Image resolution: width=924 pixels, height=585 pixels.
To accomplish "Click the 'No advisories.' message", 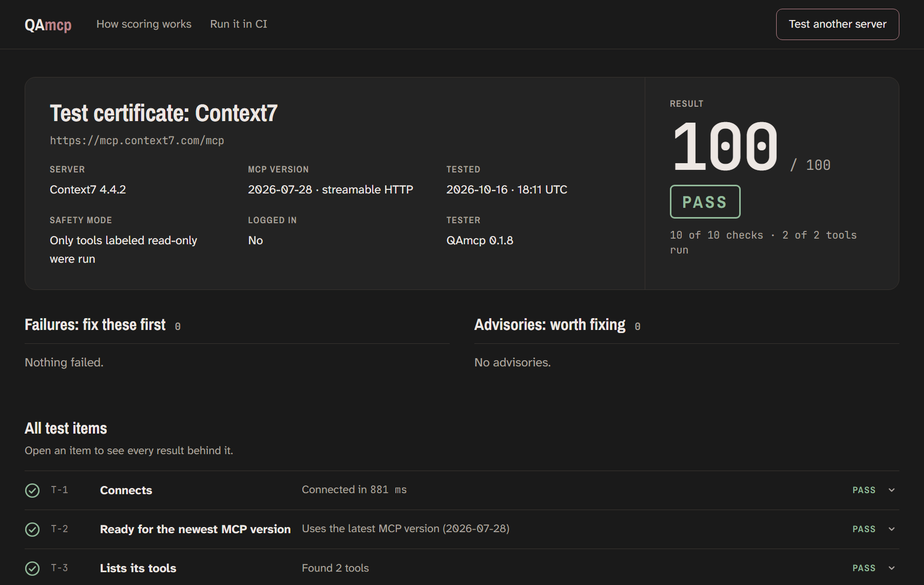I will [512, 362].
